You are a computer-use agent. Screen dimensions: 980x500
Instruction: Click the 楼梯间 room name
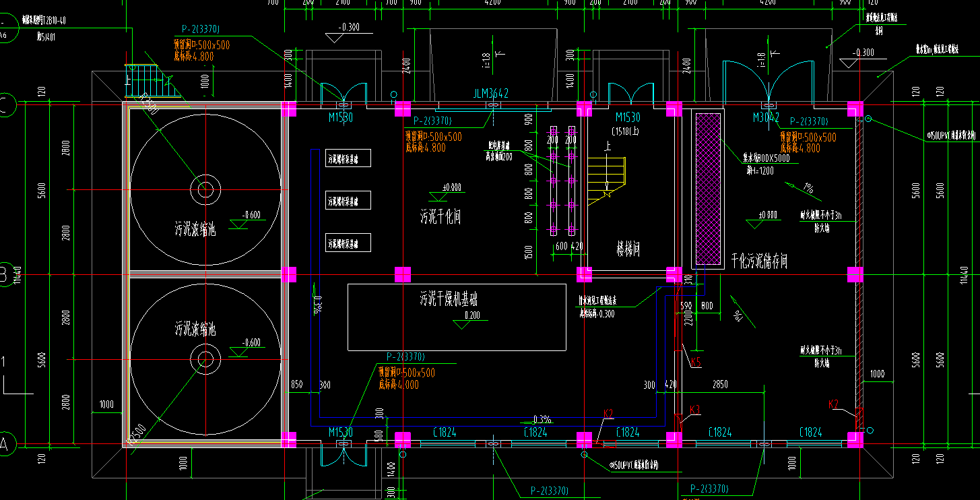pyautogui.click(x=628, y=249)
